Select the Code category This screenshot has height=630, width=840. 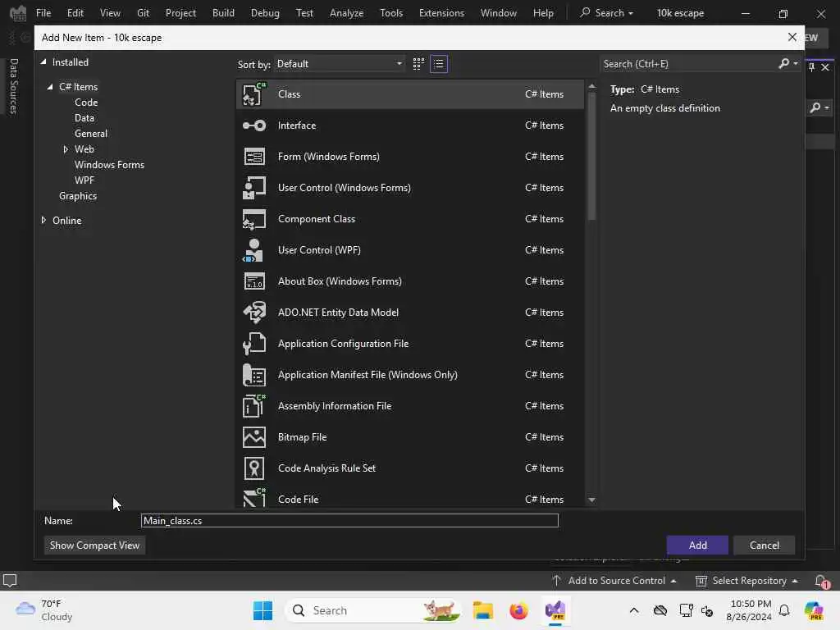coord(85,103)
